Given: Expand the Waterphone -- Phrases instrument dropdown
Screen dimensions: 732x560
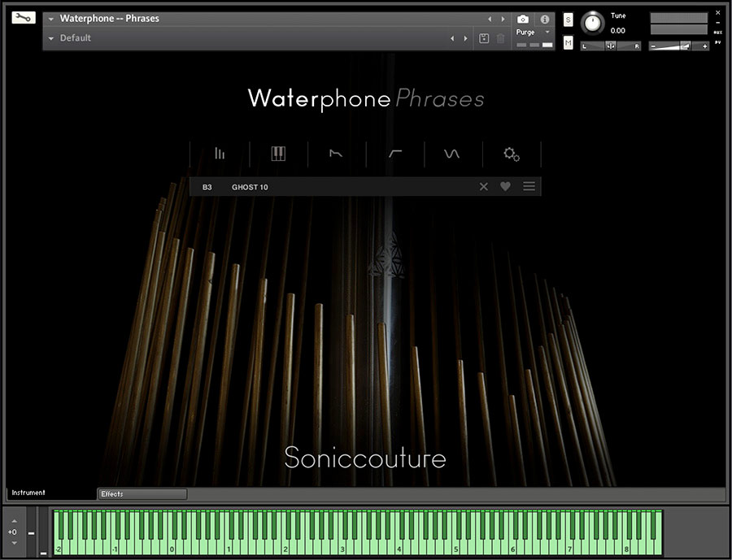Looking at the screenshot, I should pos(51,20).
